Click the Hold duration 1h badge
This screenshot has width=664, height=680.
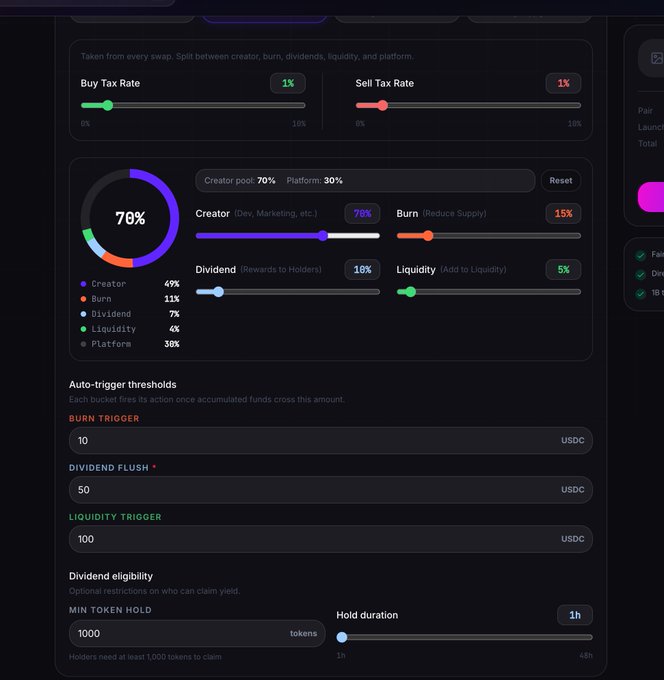pyautogui.click(x=575, y=615)
